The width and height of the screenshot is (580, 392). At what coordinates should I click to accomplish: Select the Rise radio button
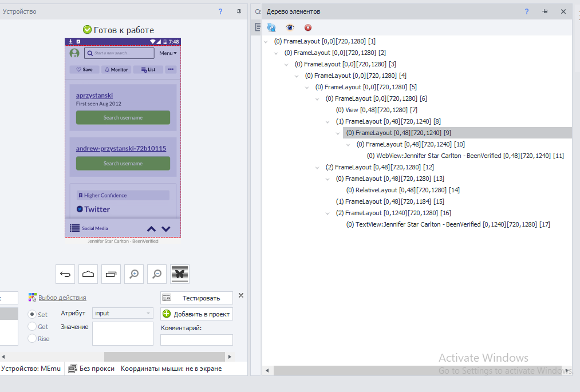pos(32,338)
